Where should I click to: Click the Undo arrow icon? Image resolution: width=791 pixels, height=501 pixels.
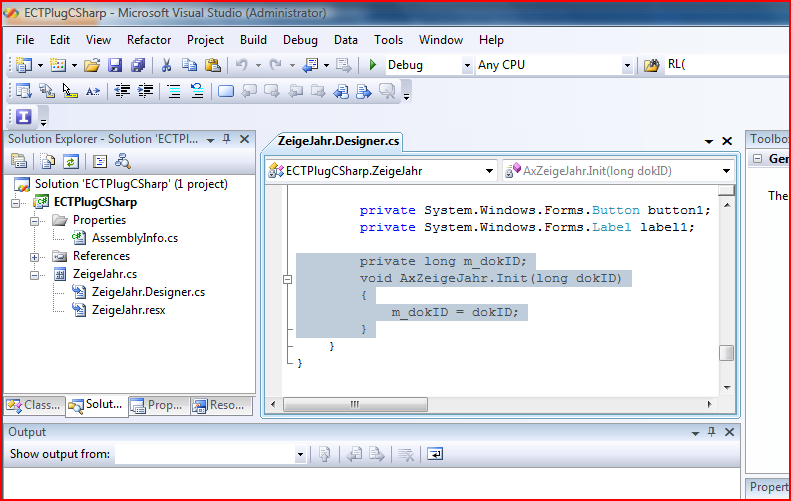coord(242,65)
